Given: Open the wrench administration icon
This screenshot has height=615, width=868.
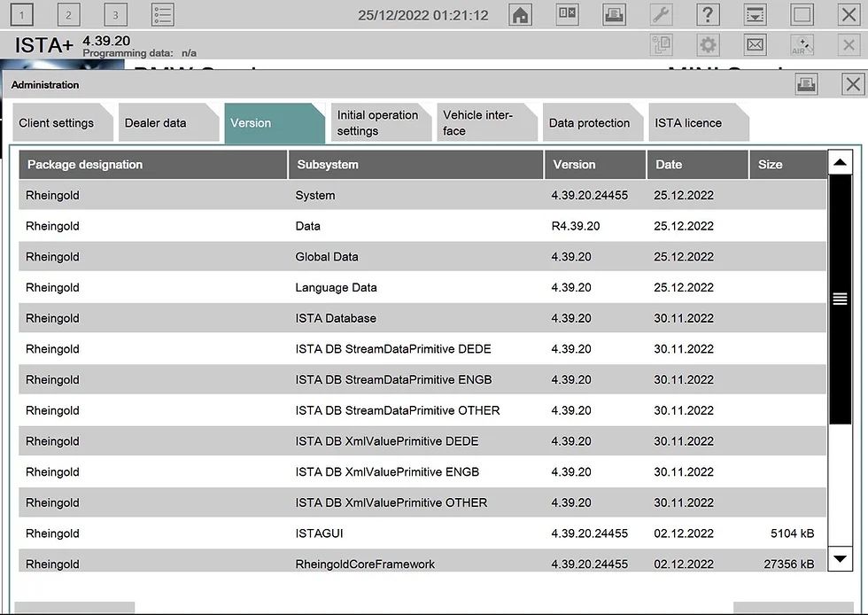Looking at the screenshot, I should point(661,15).
